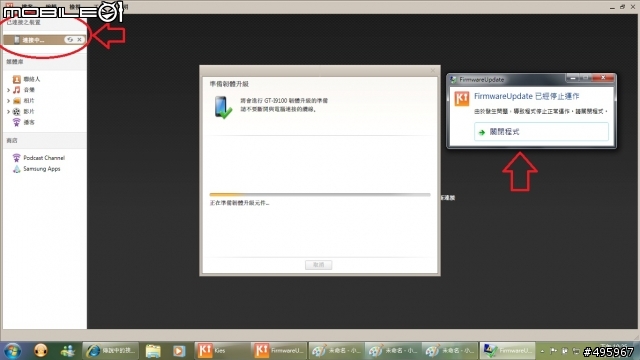This screenshot has height=360, width=640.
Task: Click the 取消 button in firmware upgrade dialog
Action: tap(318, 265)
